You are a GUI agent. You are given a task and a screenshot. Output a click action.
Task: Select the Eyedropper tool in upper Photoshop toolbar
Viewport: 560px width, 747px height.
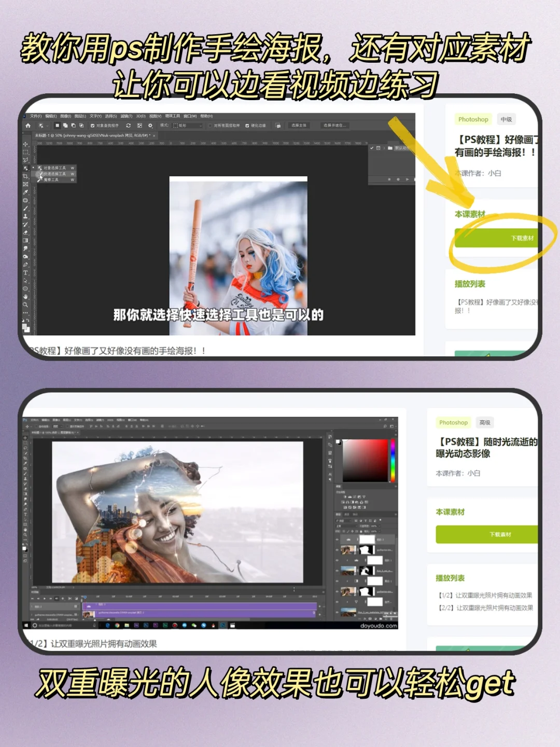(x=25, y=192)
